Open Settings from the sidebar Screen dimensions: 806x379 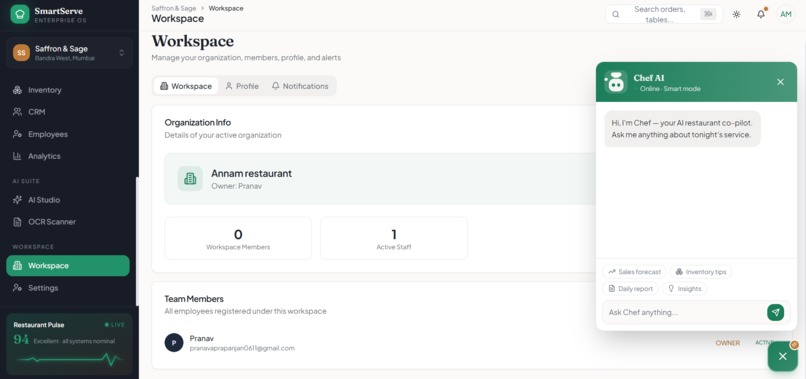[x=68, y=288]
